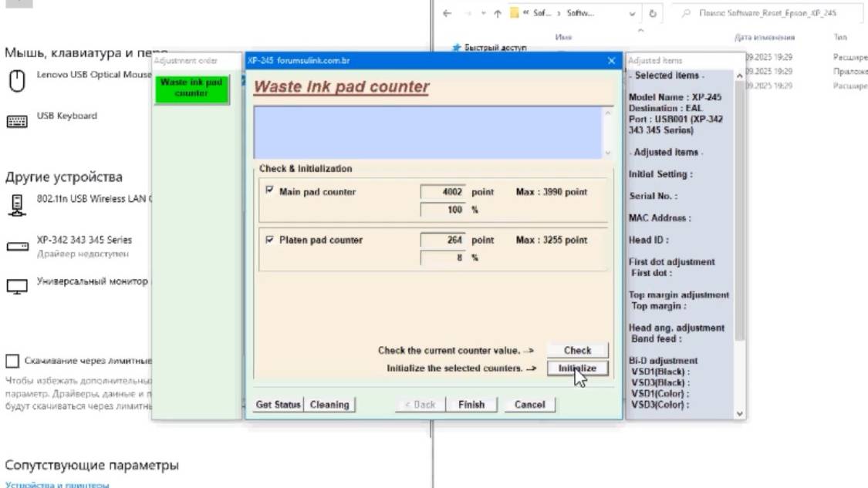The height and width of the screenshot is (488, 868).
Task: Click down arrow of description area scrollbar
Action: 608,153
